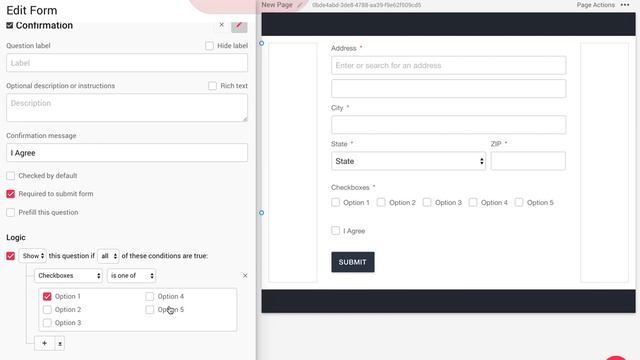Check Option 4 in logic conditions
The width and height of the screenshot is (640, 360).
coord(150,296)
